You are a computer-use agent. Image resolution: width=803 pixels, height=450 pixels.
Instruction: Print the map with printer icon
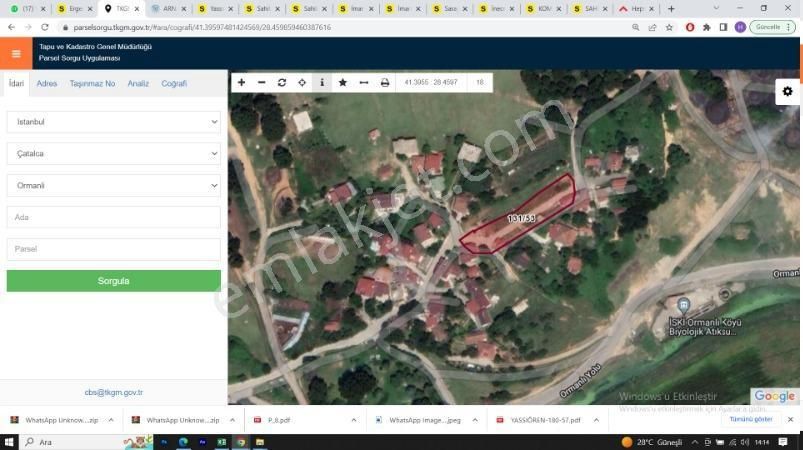click(x=385, y=82)
